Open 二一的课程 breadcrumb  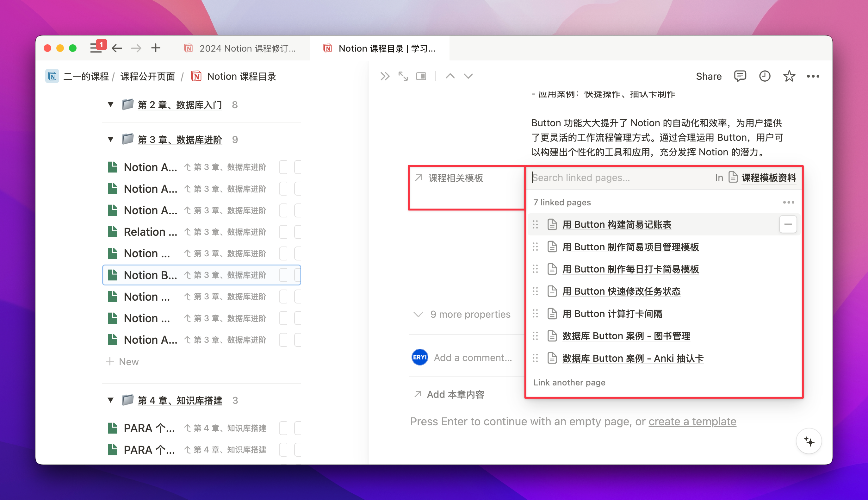86,76
